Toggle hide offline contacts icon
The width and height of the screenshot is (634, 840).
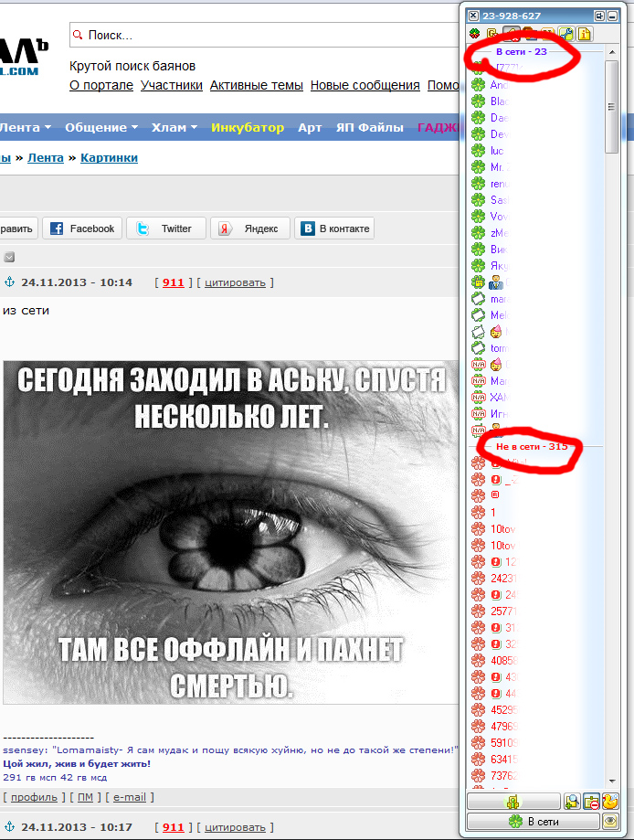pyautogui.click(x=591, y=802)
